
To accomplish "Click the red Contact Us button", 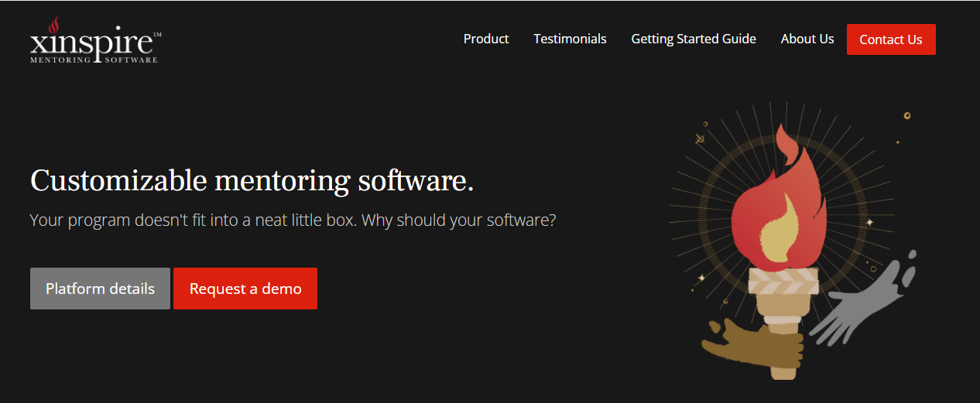I will pos(891,39).
